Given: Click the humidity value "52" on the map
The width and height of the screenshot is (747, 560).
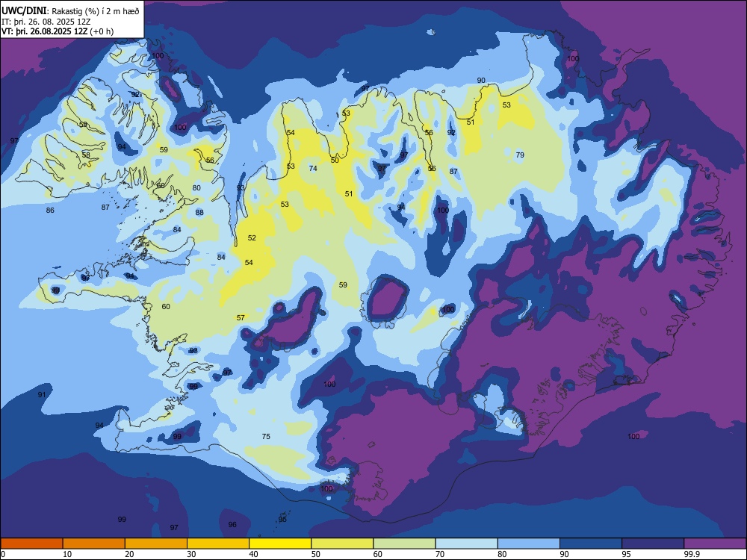Looking at the screenshot, I should 252,237.
